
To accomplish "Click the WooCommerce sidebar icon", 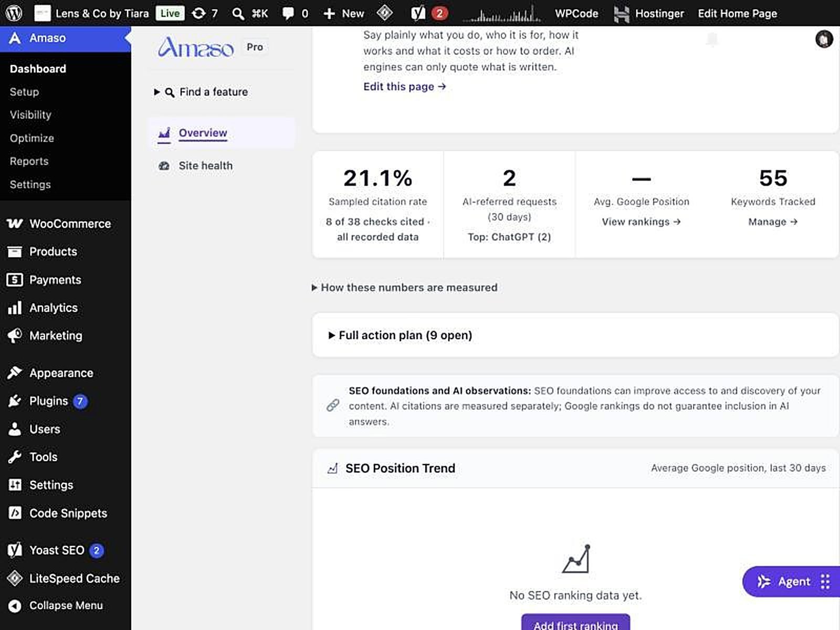I will pyautogui.click(x=15, y=224).
